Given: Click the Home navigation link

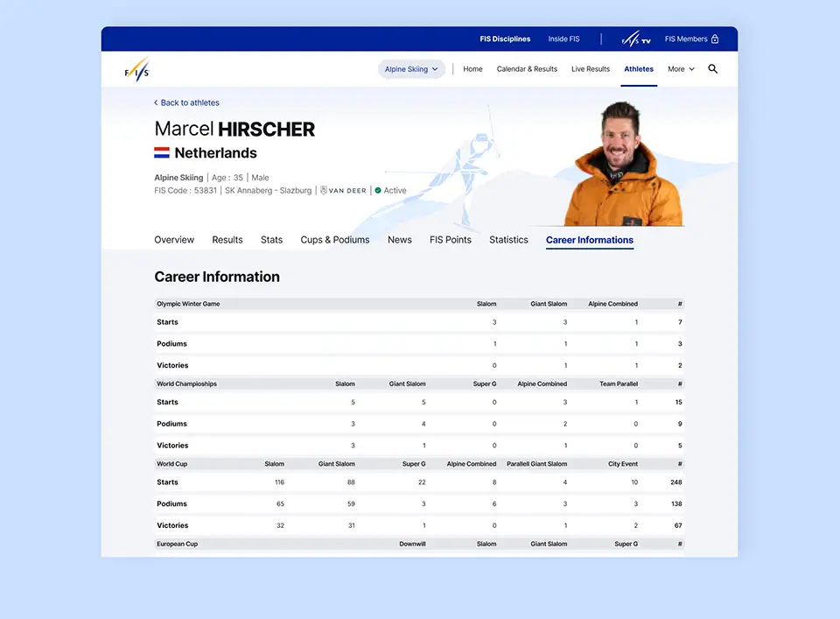Looking at the screenshot, I should 472,69.
